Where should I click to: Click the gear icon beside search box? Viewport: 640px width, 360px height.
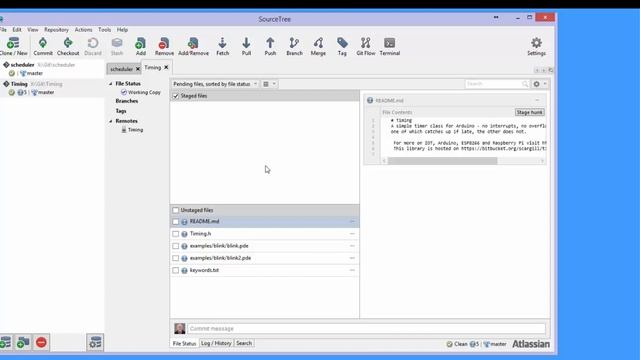click(x=536, y=84)
